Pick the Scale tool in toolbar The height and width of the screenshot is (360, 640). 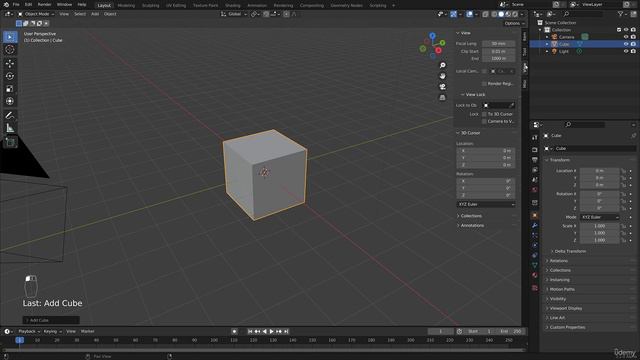(10, 89)
